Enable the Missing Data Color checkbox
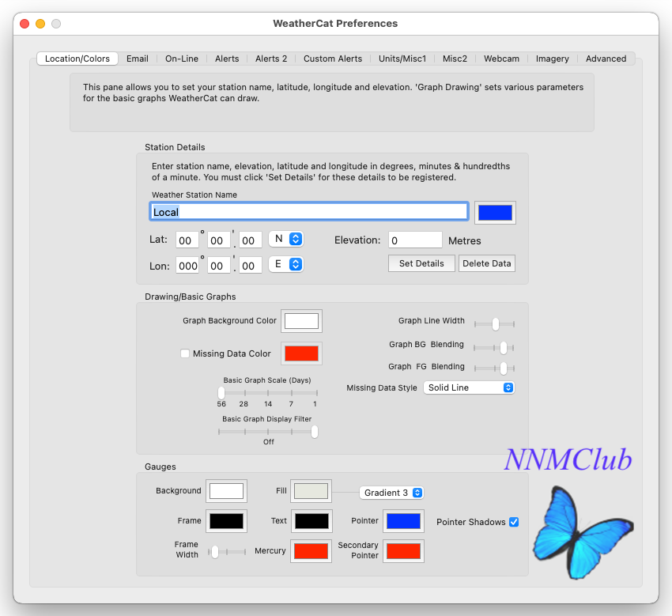This screenshot has height=616, width=672. click(185, 353)
